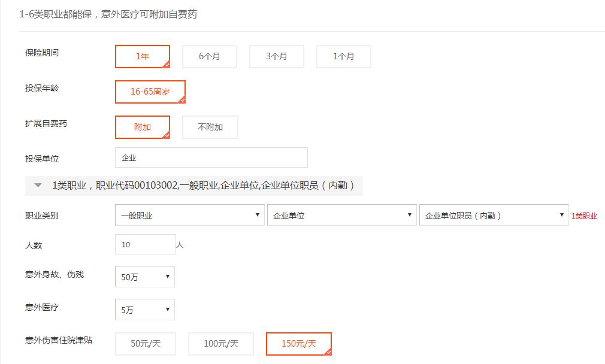Select the 6个月 insurance period

click(209, 56)
